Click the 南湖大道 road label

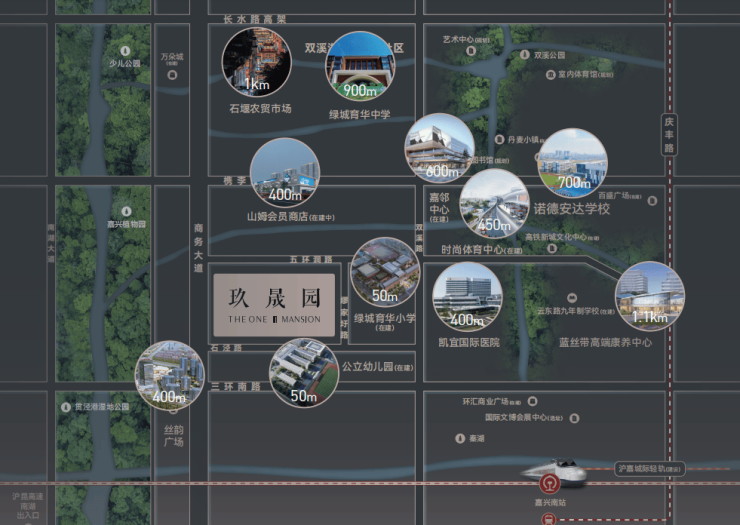click(51, 243)
